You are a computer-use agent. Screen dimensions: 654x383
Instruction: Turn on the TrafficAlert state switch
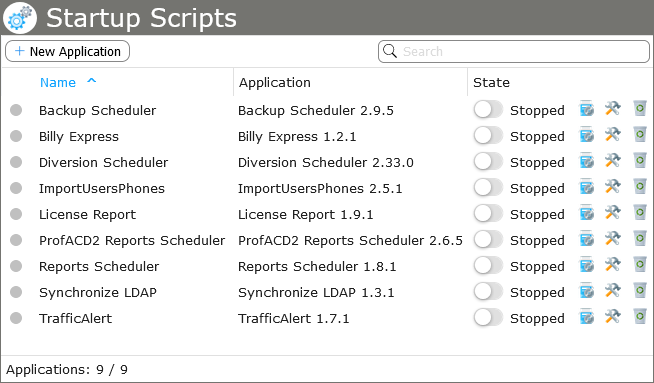click(488, 318)
